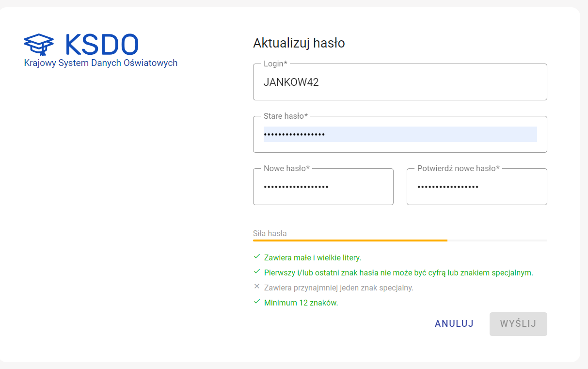Image resolution: width=588 pixels, height=369 pixels.
Task: Focus the Potwierdź nowe hasło field
Action: [477, 187]
